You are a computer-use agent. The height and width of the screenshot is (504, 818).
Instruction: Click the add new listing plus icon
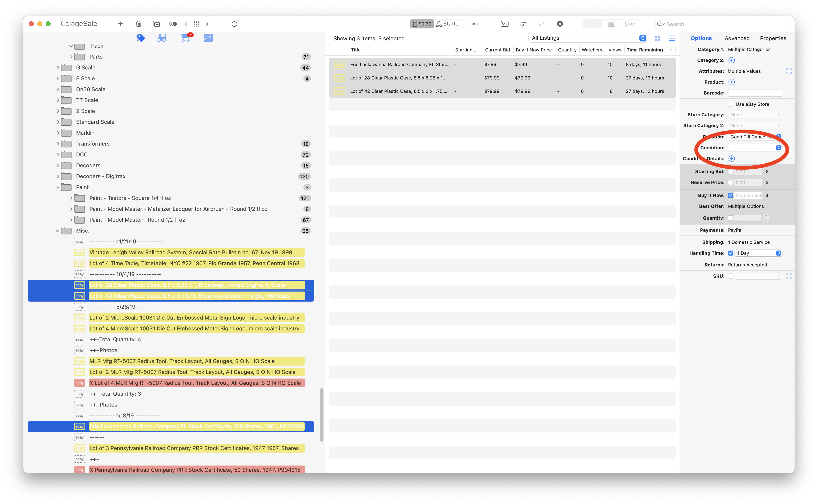tap(120, 24)
